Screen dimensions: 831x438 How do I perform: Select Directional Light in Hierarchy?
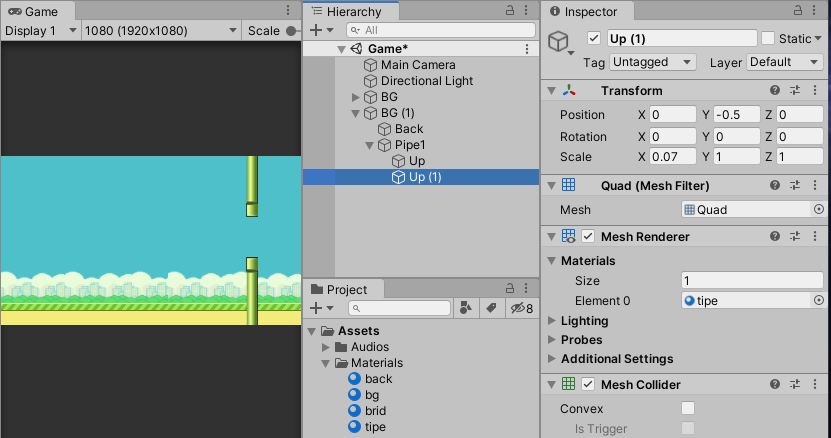[427, 81]
